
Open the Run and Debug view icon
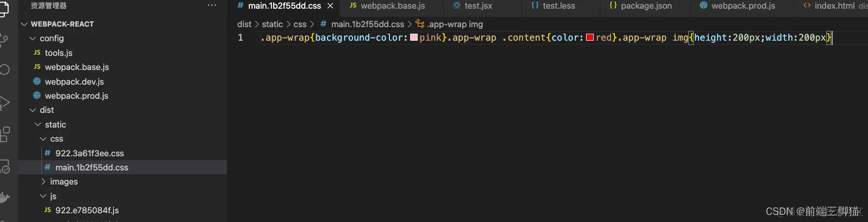[4, 103]
